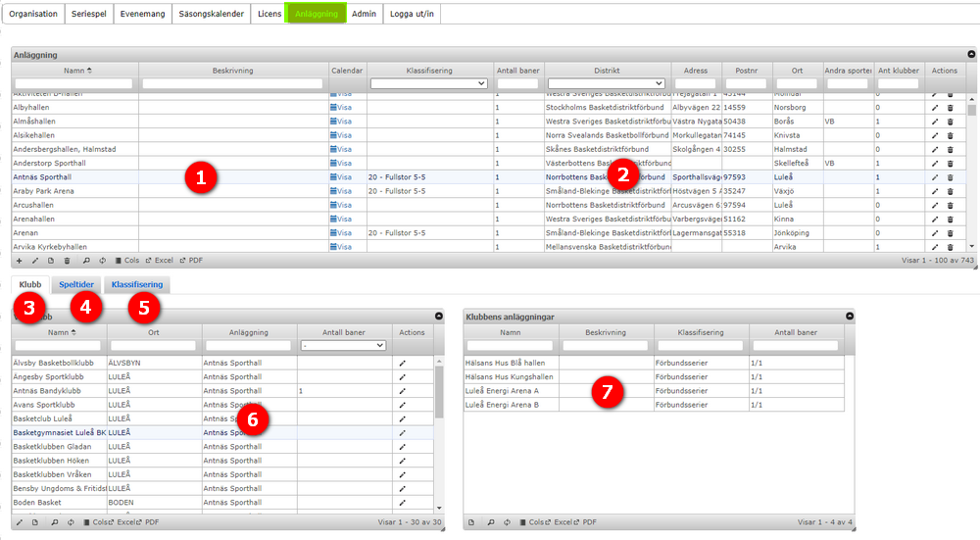980x540 pixels.
Task: Export the Anläggning grid to PDF
Action: click(x=191, y=261)
